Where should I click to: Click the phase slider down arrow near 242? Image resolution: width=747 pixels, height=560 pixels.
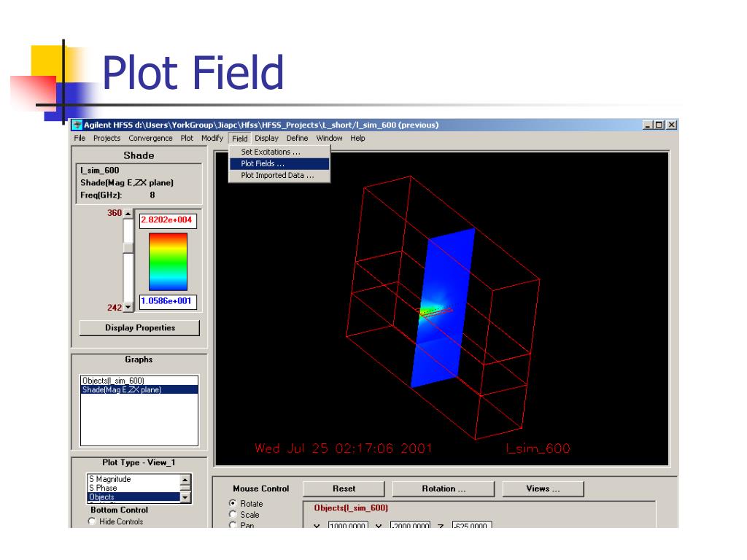128,308
